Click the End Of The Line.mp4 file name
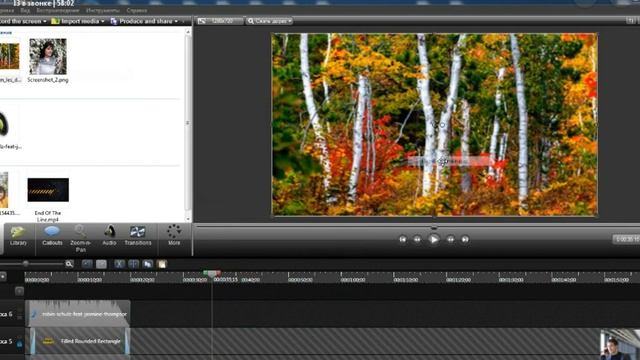Viewport: 640px width, 360px height. pos(48,216)
